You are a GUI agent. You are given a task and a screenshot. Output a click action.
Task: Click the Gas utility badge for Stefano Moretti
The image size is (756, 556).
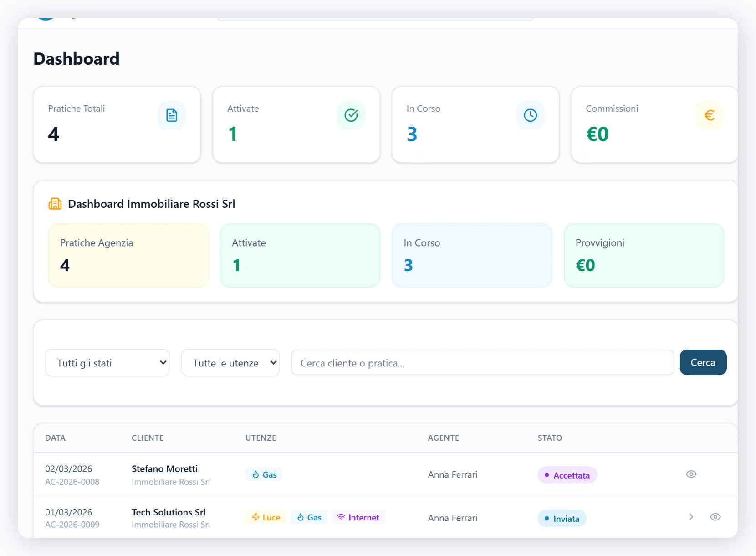point(264,474)
